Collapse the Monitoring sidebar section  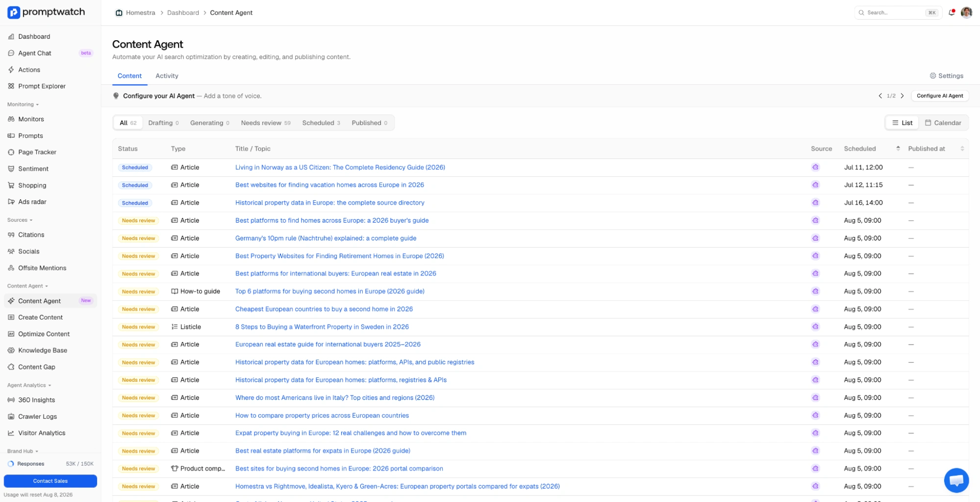point(23,105)
